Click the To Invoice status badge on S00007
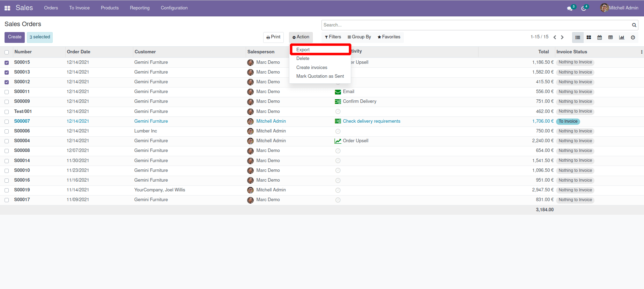This screenshot has height=289, width=644. click(568, 121)
